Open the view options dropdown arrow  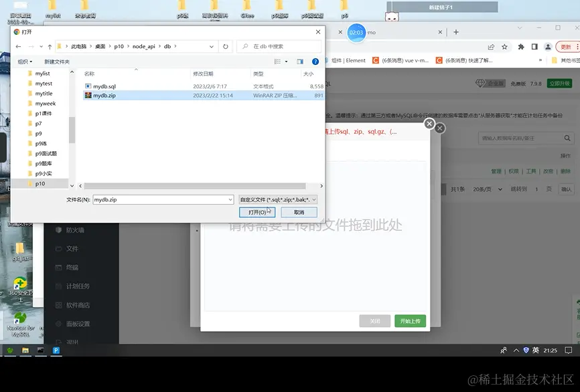[x=286, y=62]
